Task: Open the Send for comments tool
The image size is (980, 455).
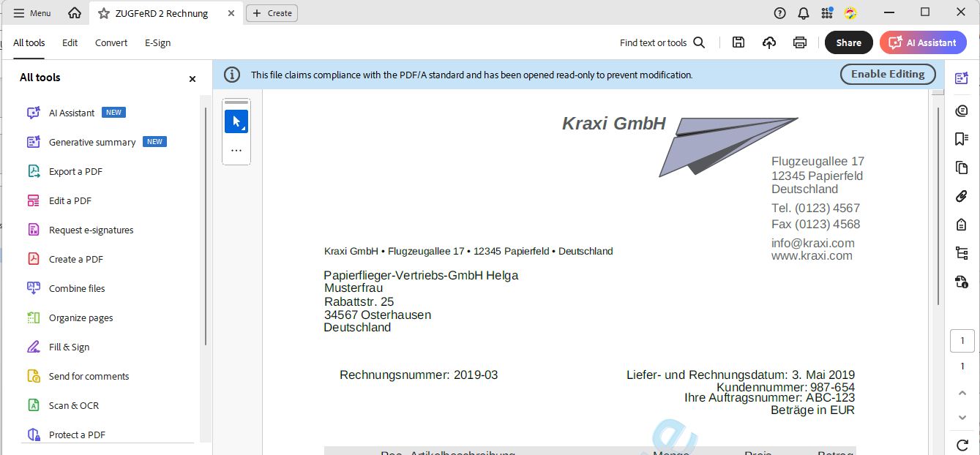Action: click(89, 376)
